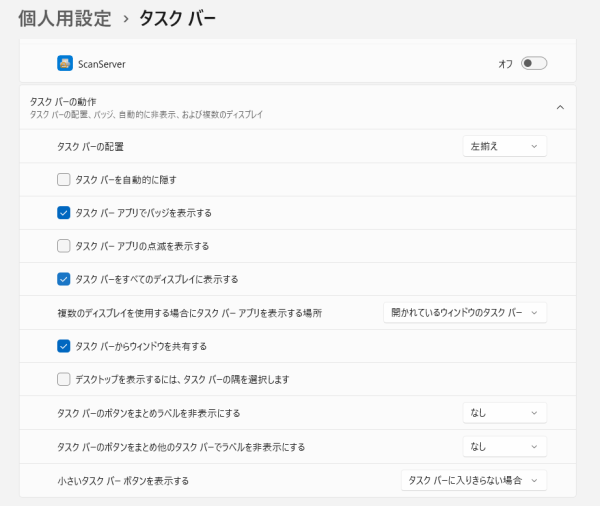This screenshot has height=506, width=600.
Task: Uncheck タスク バーをすべてのディスプレイに表示する
Action: coord(64,279)
